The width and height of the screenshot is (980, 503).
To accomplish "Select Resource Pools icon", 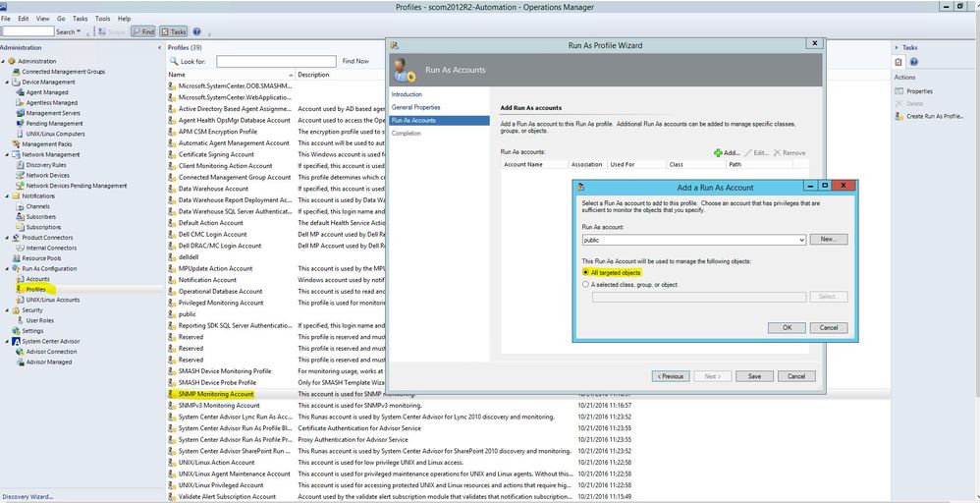I will [17, 258].
